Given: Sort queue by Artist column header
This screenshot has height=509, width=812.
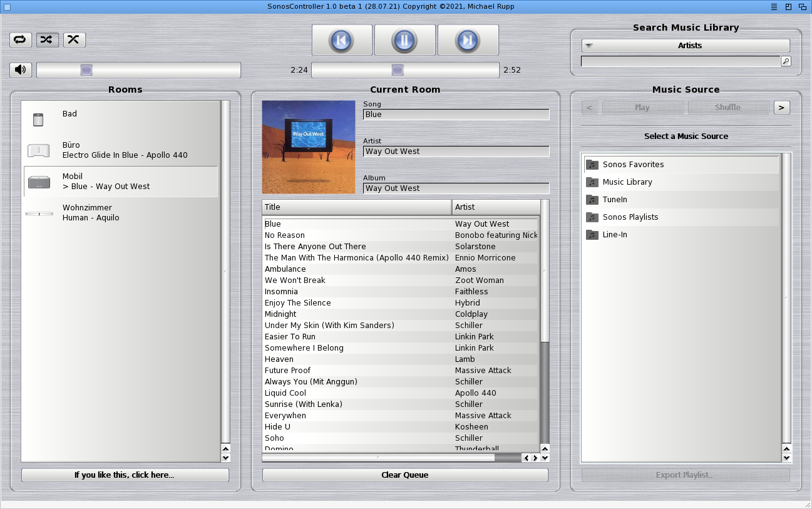Looking at the screenshot, I should 495,207.
